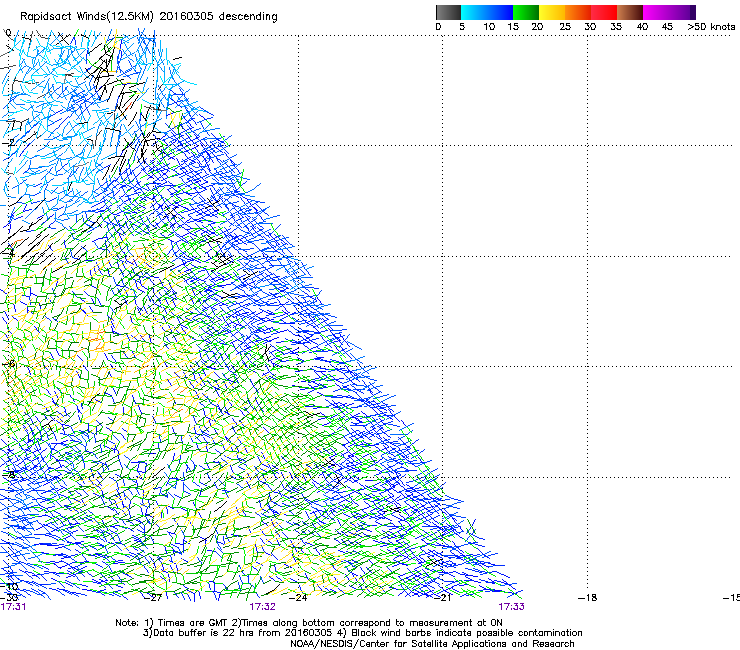The height and width of the screenshot is (650, 740).
Task: Select the brown 35-40 knots legend color
Action: [x=630, y=12]
